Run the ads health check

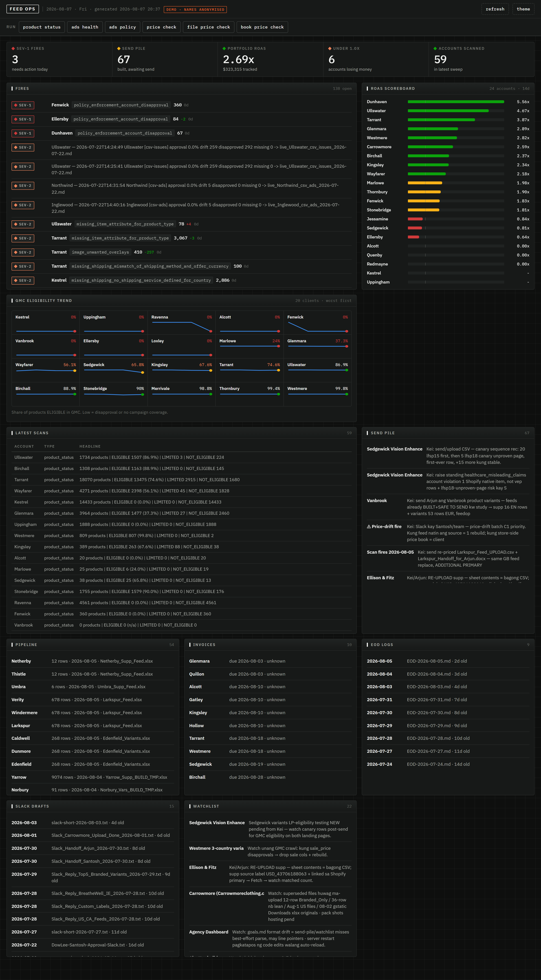pyautogui.click(x=85, y=27)
